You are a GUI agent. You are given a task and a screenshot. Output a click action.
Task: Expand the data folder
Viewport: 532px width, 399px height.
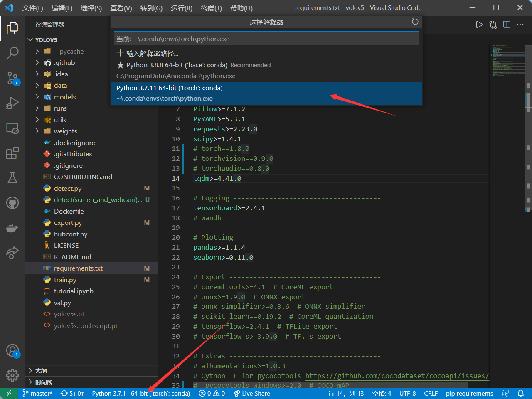click(91, 86)
